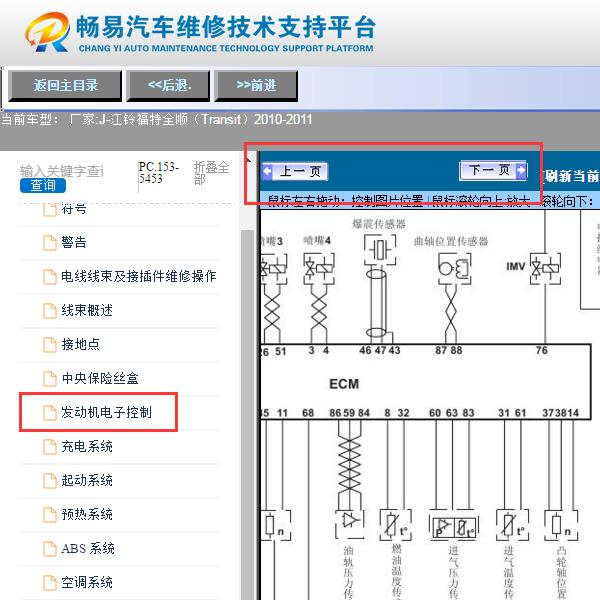Go forward with the >>前进 button

[256, 86]
